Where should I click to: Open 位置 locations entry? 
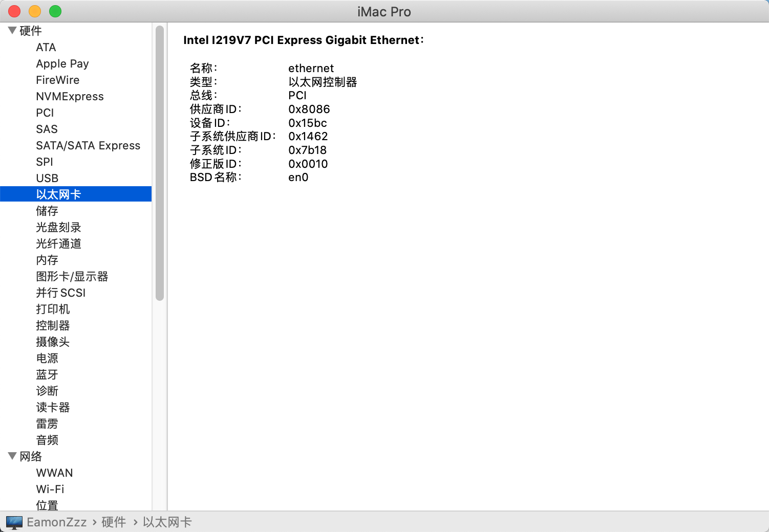point(47,505)
